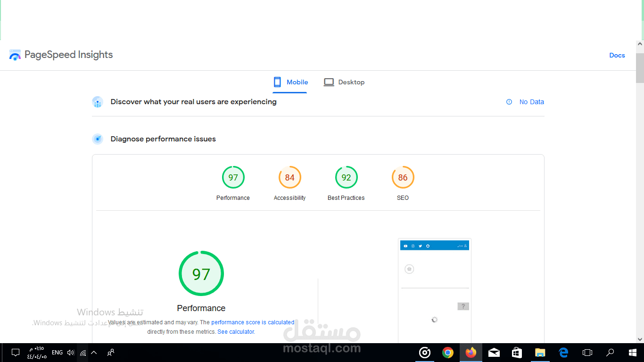Switch to the Mobile tab

coord(290,82)
